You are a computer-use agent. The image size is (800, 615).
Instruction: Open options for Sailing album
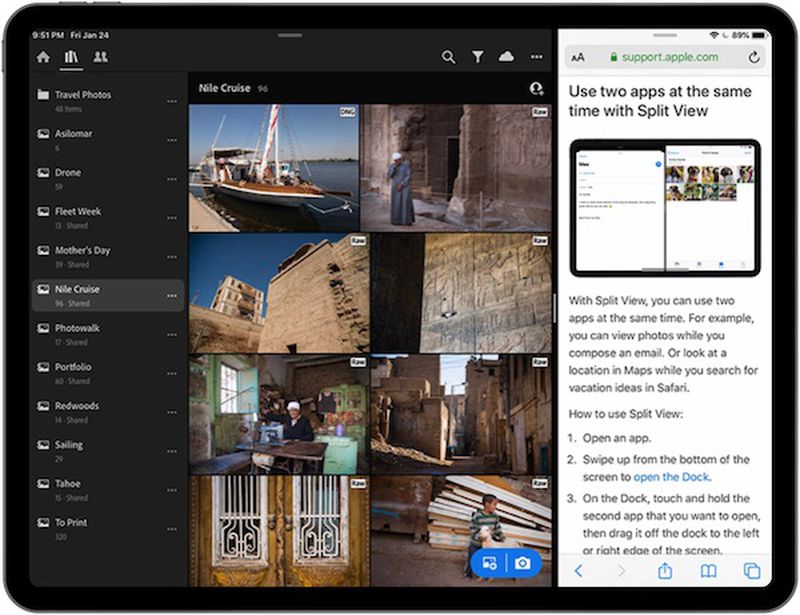[172, 451]
